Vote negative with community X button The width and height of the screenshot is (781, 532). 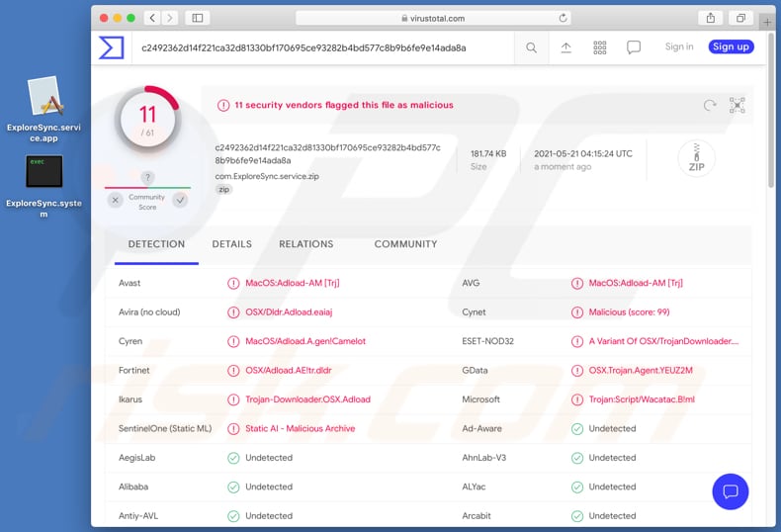coord(115,201)
